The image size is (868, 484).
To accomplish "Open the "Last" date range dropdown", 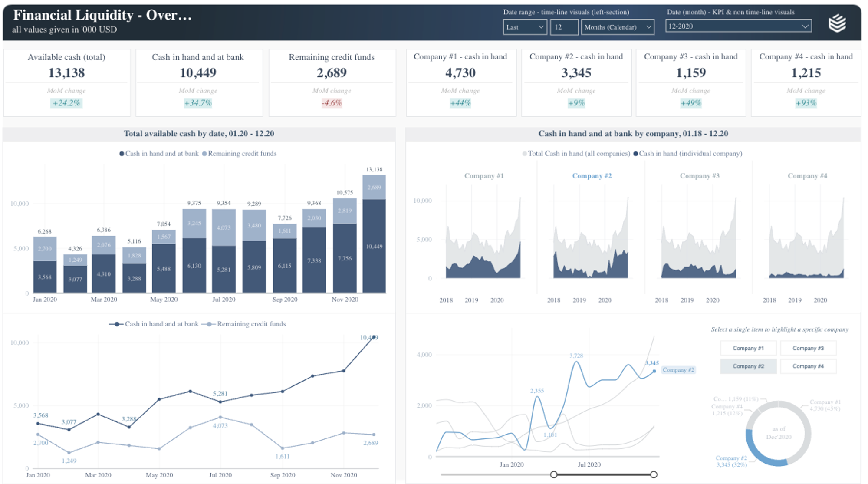I will pos(524,27).
